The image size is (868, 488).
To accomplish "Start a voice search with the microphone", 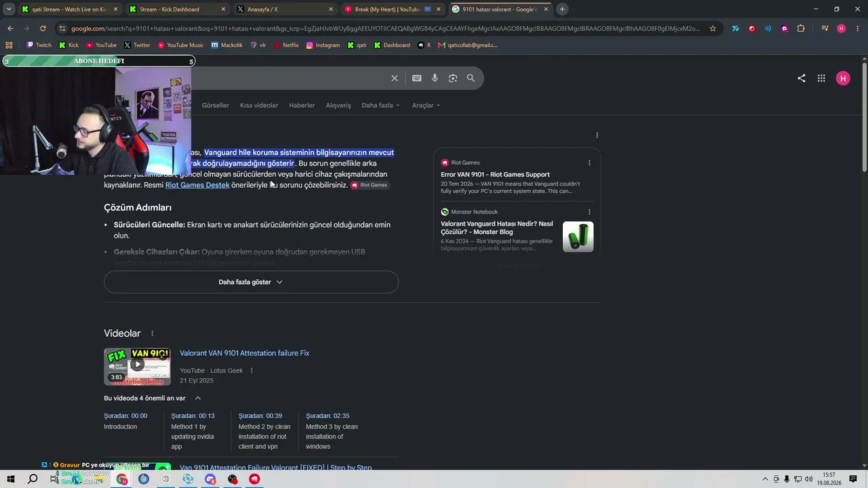I will click(x=435, y=78).
